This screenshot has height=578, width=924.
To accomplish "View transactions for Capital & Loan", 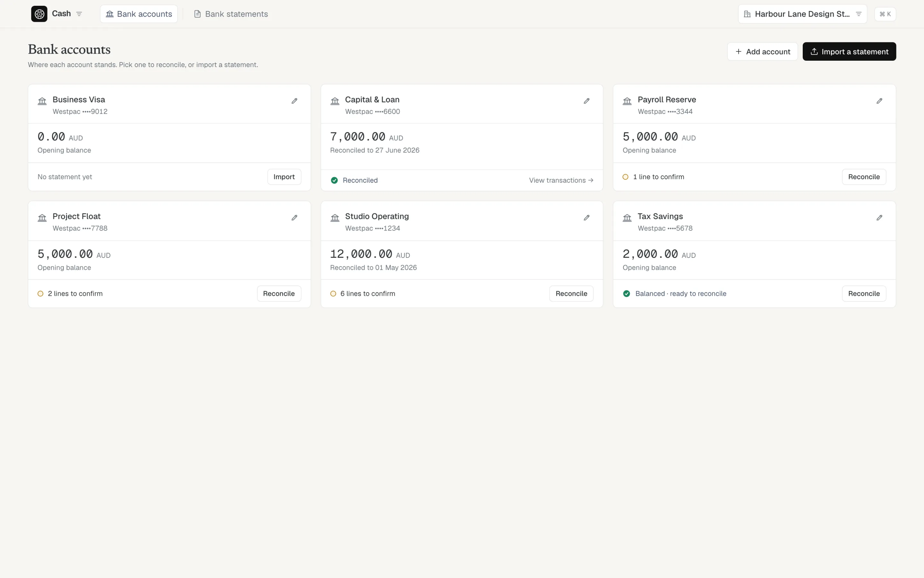I will coord(561,180).
